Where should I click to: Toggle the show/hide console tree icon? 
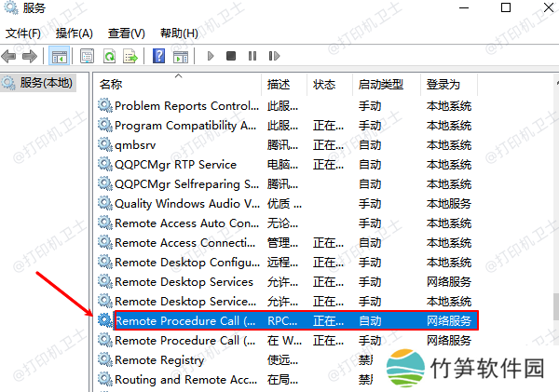point(59,56)
